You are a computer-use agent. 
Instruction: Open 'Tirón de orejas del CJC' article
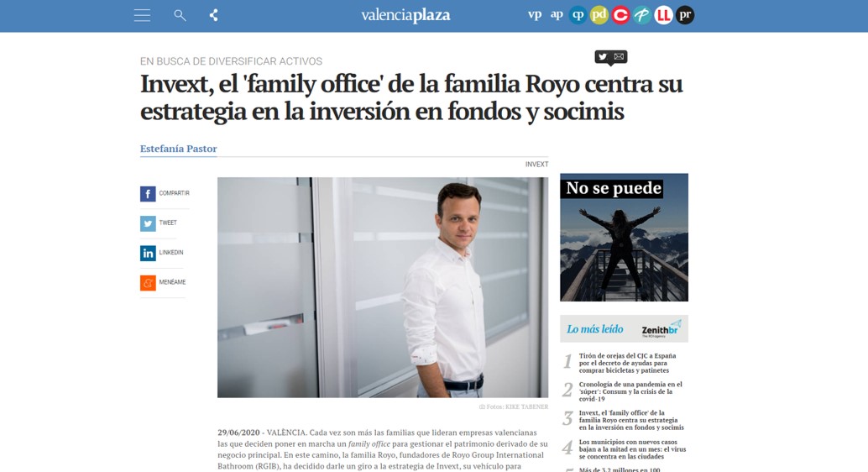pyautogui.click(x=628, y=363)
